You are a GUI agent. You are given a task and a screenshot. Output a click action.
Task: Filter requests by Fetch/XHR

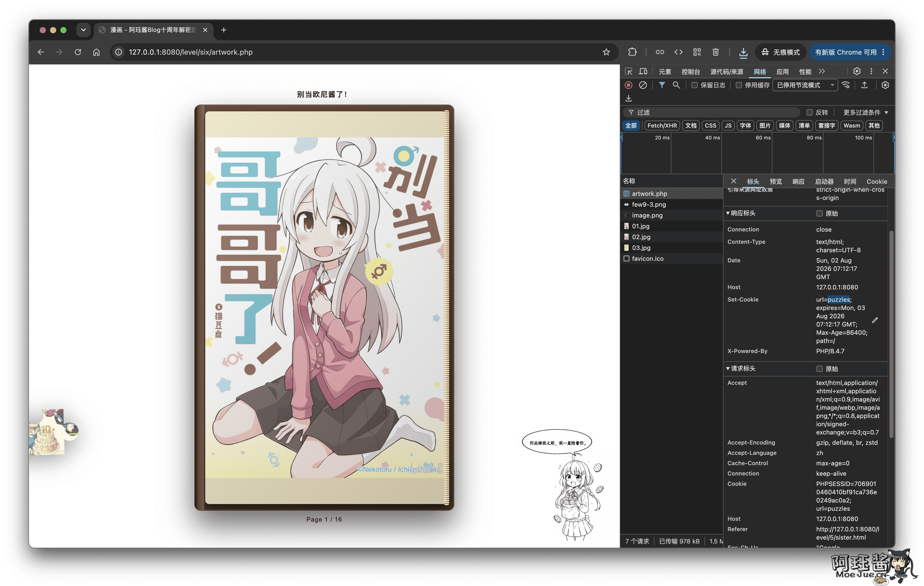tap(662, 126)
